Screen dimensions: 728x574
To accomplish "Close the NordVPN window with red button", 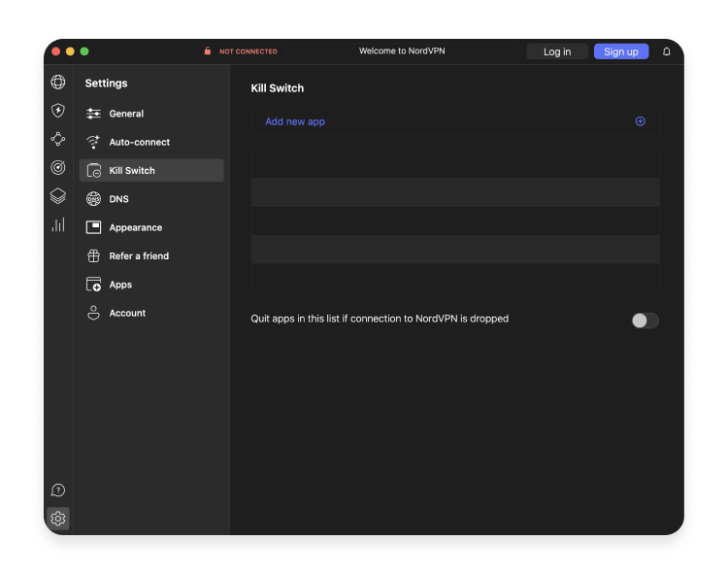I will point(55,51).
